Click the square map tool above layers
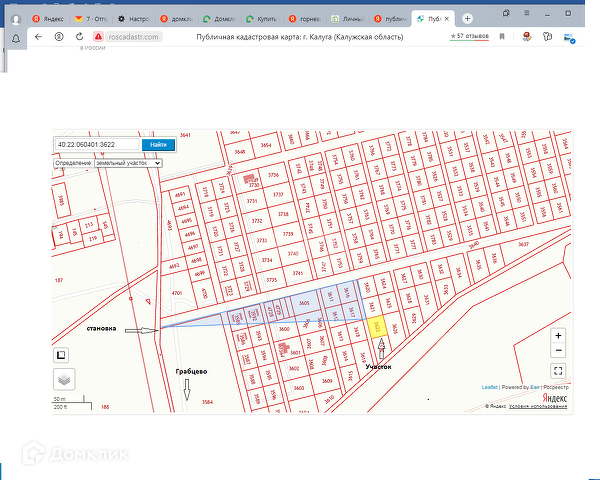The width and height of the screenshot is (600, 480). [x=61, y=354]
